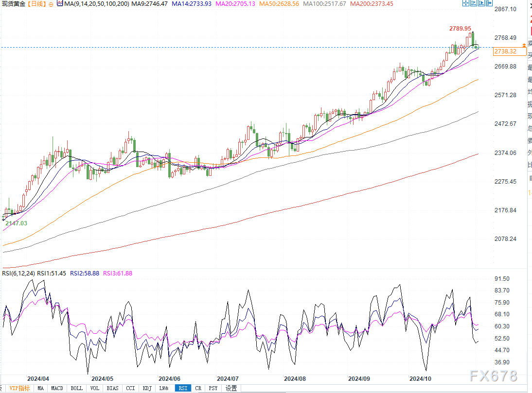
Task: Switch to the KDJ indicator tab
Action: pos(146,388)
